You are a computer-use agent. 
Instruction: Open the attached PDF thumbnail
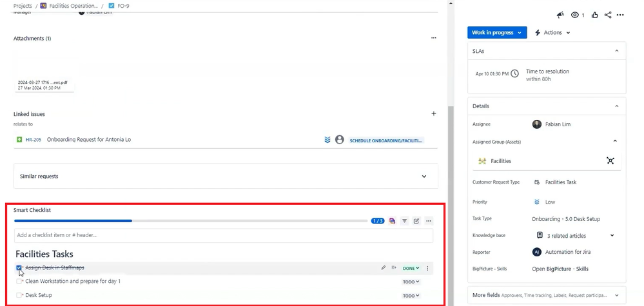[x=44, y=71]
